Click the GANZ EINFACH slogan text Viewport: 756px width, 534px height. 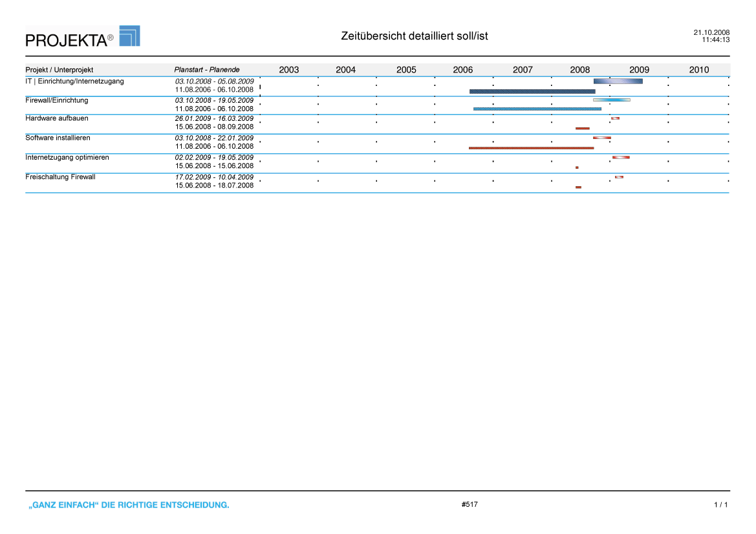point(127,505)
